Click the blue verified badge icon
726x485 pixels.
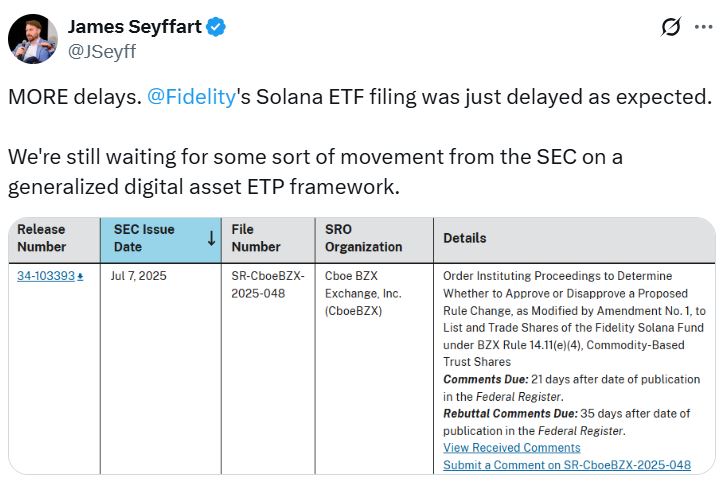[x=216, y=27]
